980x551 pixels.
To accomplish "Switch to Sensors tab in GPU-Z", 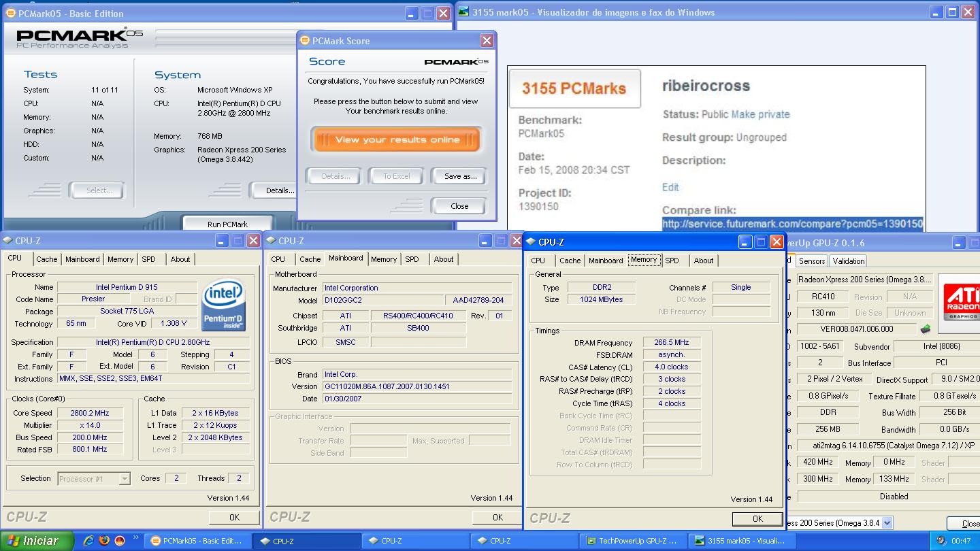I will tap(812, 261).
